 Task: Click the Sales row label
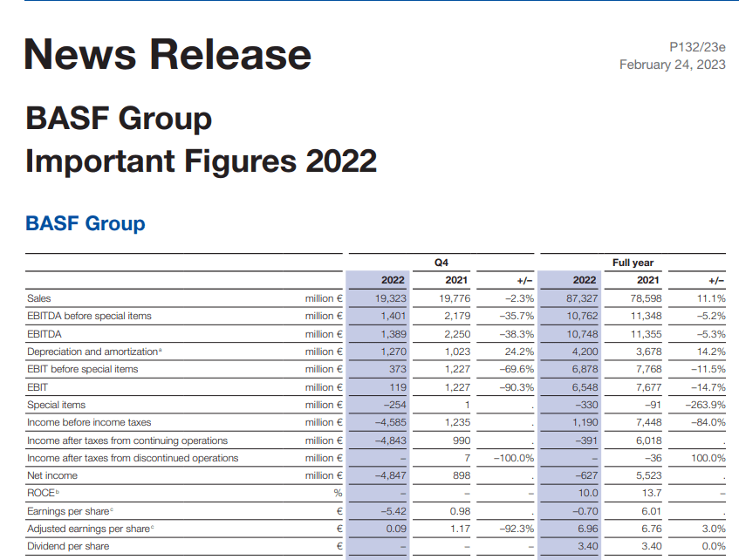(39, 298)
